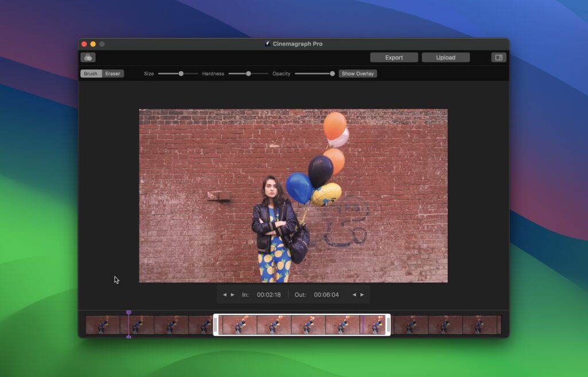Adjust the Opacity slider handle

click(x=332, y=73)
